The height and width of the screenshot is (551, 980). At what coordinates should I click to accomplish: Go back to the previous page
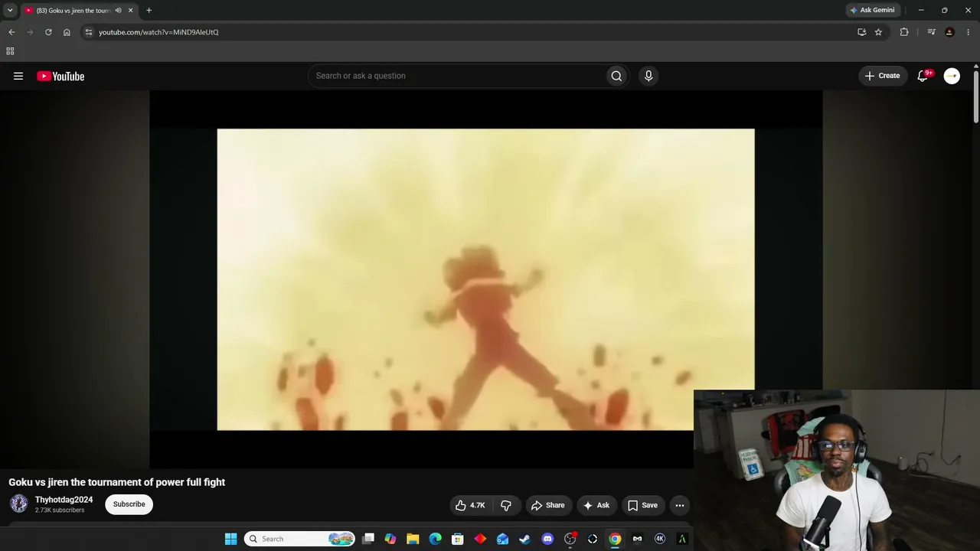click(x=11, y=32)
